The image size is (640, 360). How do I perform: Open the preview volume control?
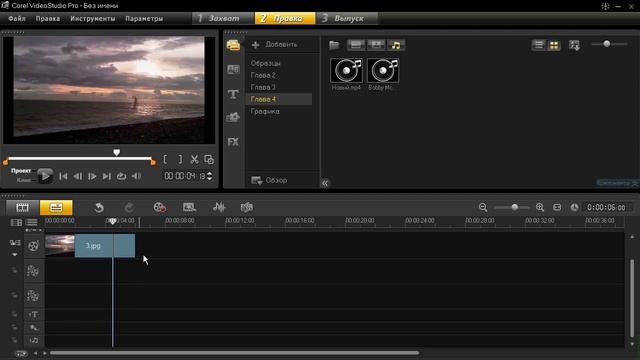(136, 176)
